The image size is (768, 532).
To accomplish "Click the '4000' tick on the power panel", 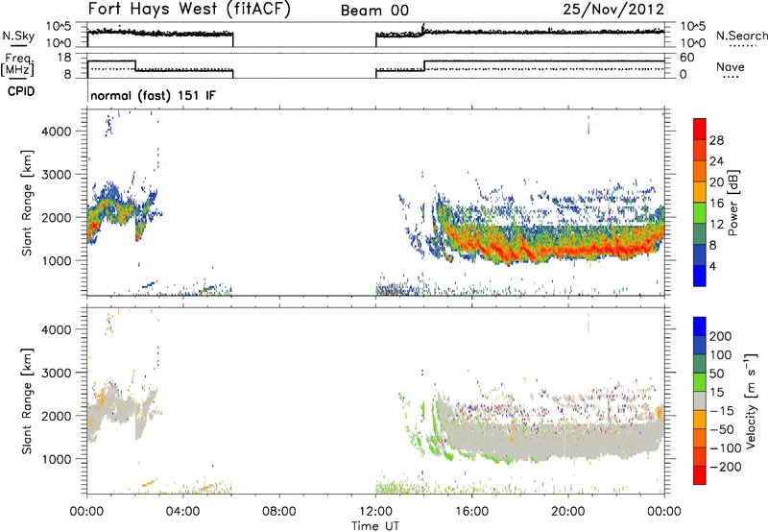I will (x=56, y=132).
